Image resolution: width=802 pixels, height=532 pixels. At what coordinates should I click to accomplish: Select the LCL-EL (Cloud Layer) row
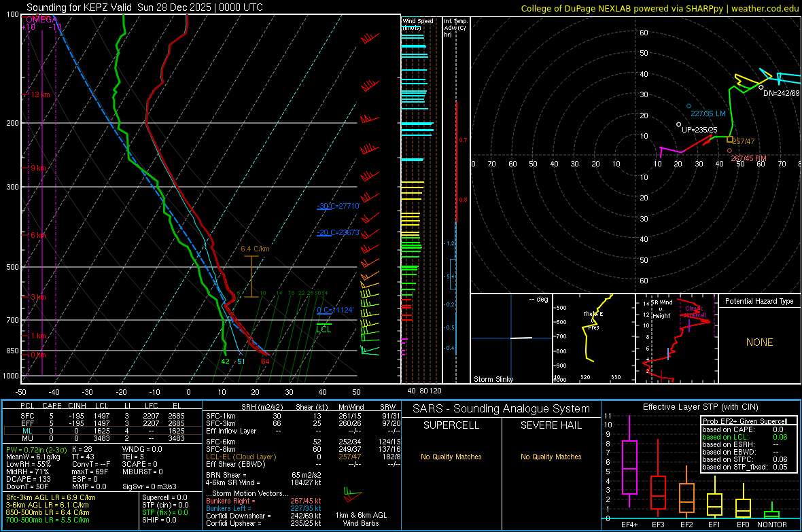[x=303, y=457]
